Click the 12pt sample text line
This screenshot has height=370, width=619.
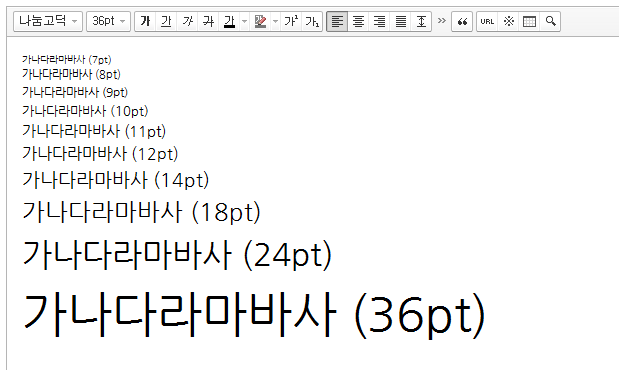click(x=100, y=154)
